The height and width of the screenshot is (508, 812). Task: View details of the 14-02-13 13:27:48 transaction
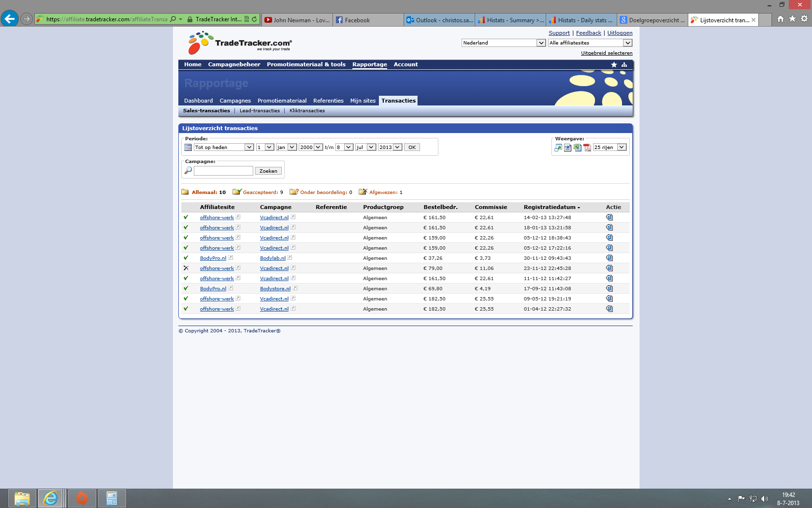(609, 217)
